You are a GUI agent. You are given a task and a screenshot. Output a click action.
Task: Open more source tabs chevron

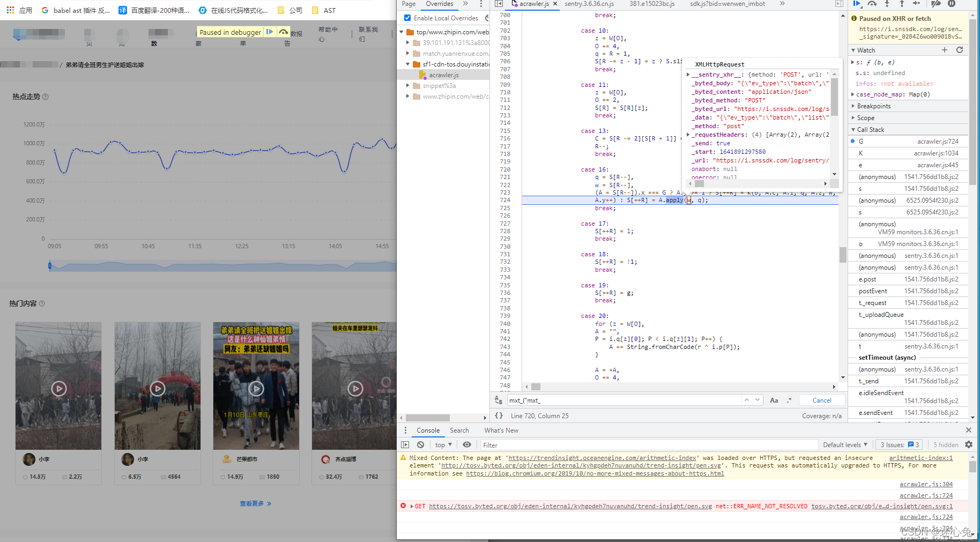coord(782,4)
